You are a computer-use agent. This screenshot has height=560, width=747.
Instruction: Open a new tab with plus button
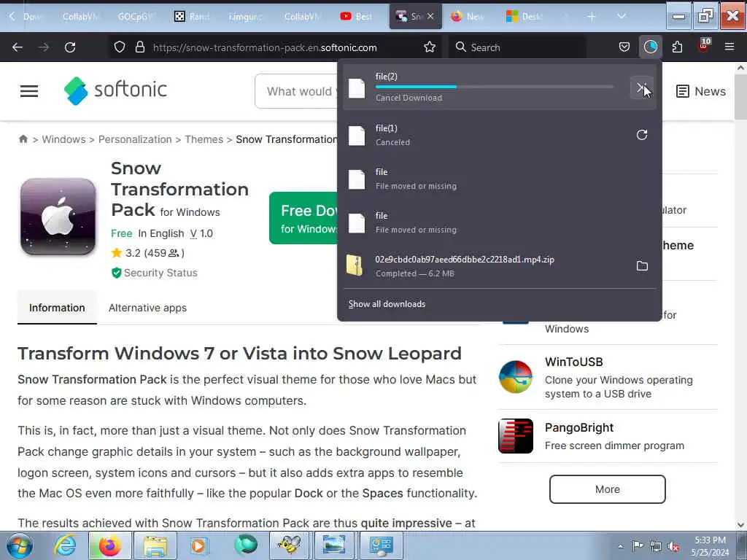tap(591, 16)
